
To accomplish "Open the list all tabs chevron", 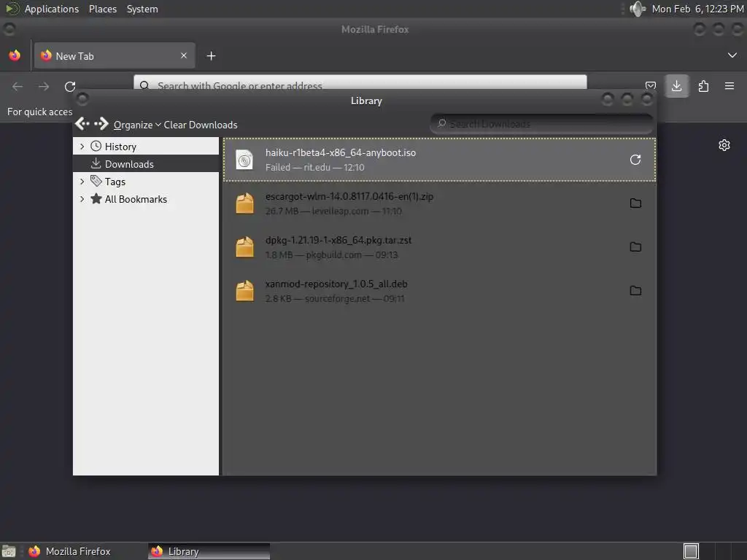I will tap(732, 55).
